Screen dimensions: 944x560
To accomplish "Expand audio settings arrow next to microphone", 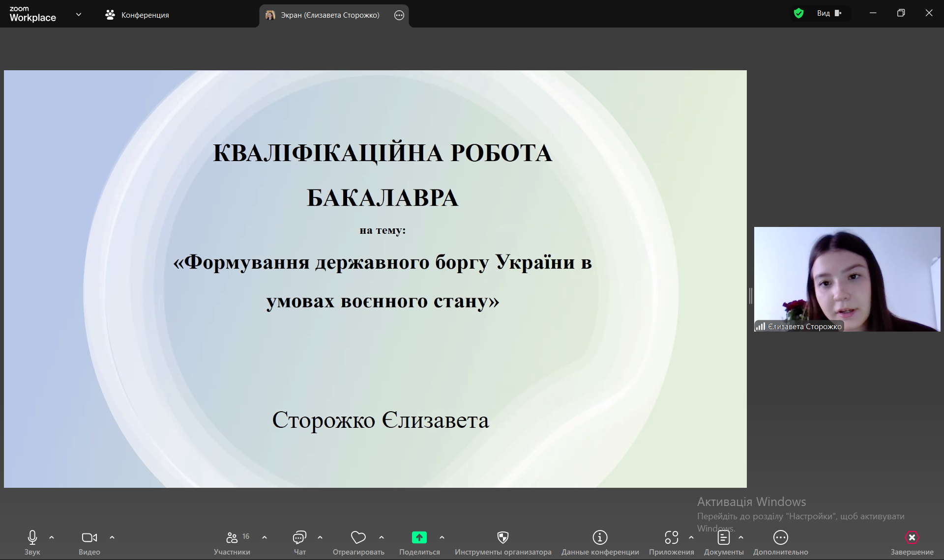I will (x=52, y=537).
